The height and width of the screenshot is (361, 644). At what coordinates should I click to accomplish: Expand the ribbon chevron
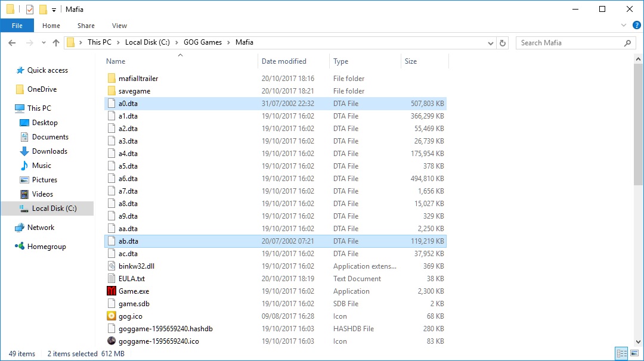coord(624,26)
